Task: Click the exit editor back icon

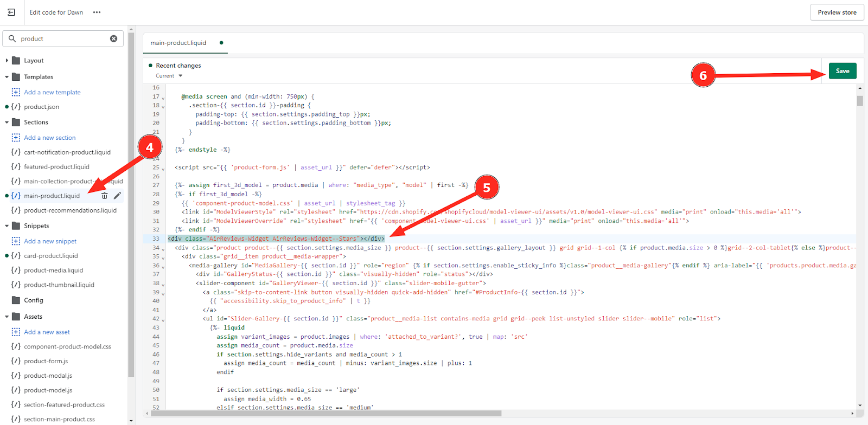Action: (11, 12)
